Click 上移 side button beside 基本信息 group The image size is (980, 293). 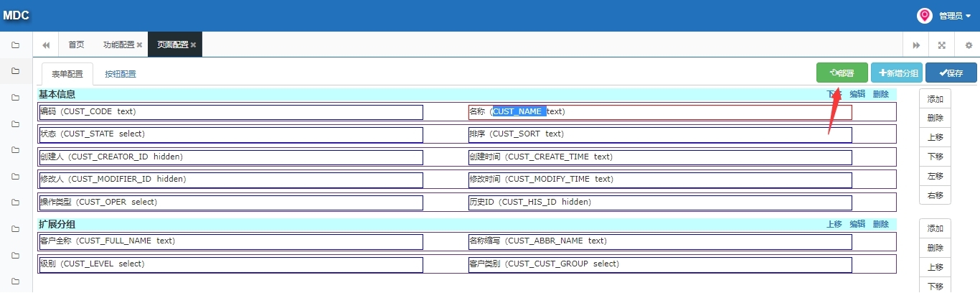(x=935, y=137)
